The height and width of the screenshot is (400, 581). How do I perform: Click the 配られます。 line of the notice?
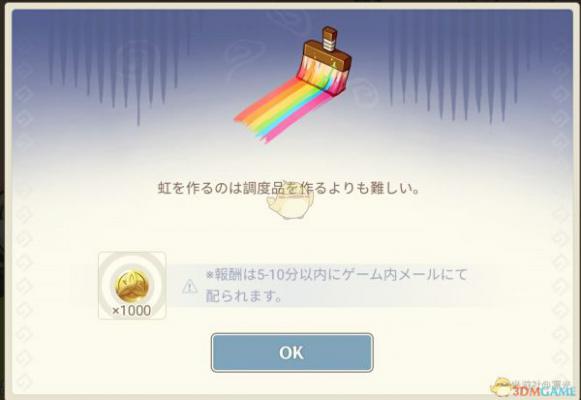pyautogui.click(x=244, y=296)
